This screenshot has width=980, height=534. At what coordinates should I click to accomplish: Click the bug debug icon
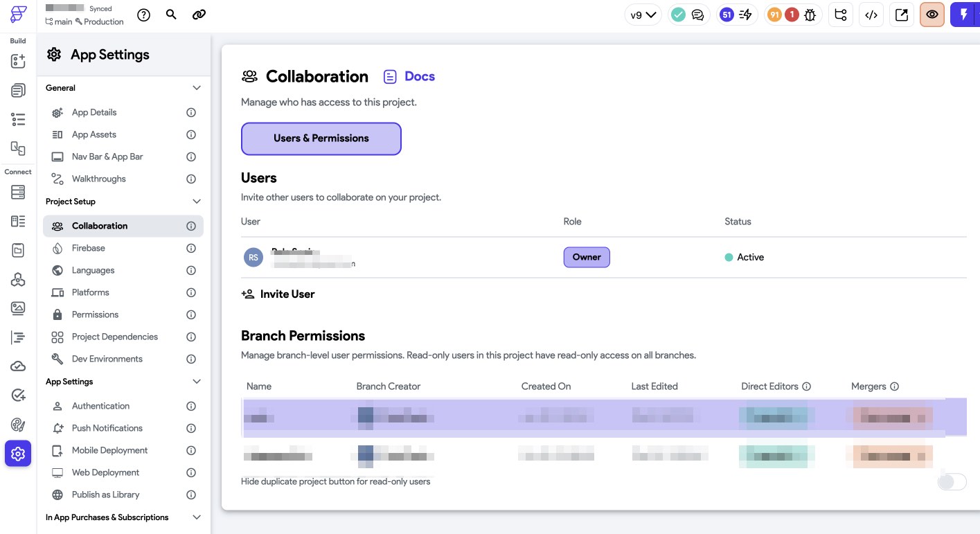click(x=810, y=15)
